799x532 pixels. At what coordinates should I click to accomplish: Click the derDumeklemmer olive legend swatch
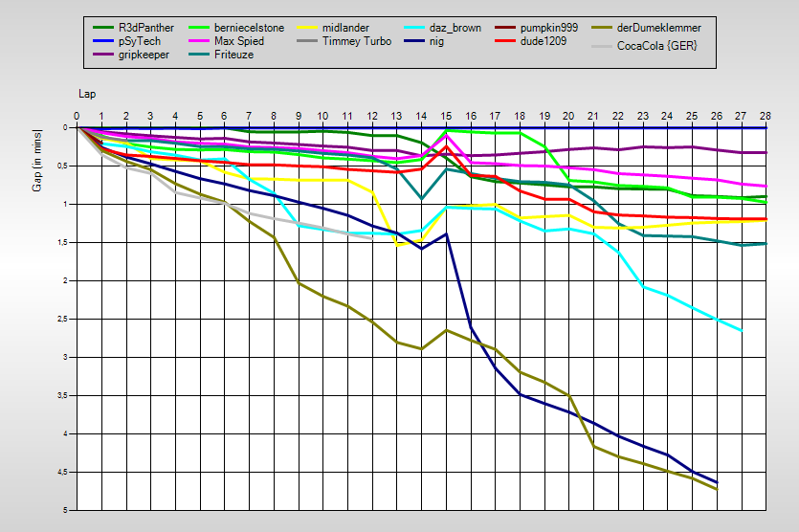pyautogui.click(x=602, y=28)
